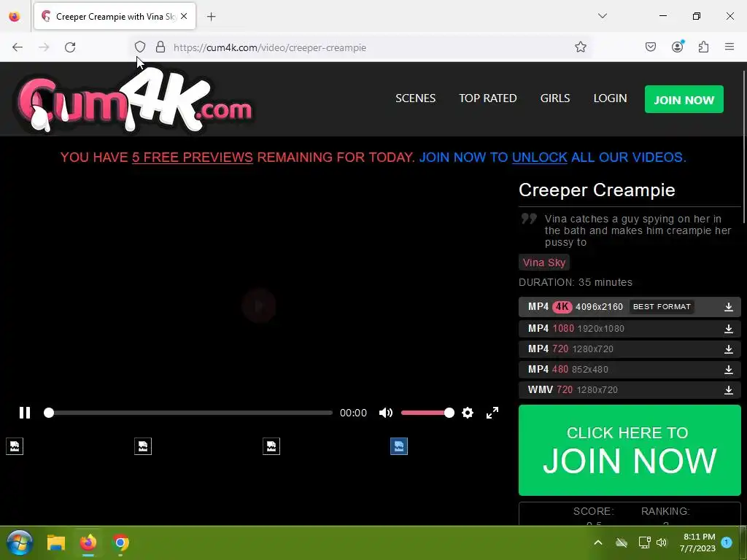Click the page vertical scrollbar
747x560 pixels.
click(743, 147)
